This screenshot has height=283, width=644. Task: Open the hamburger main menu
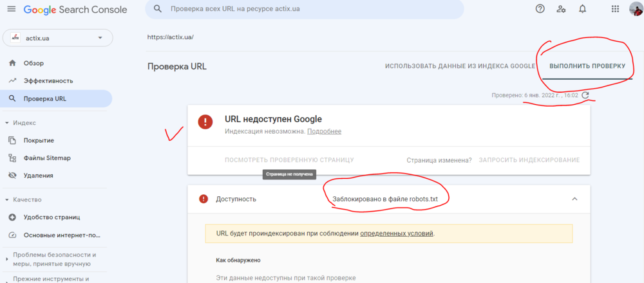tap(12, 10)
